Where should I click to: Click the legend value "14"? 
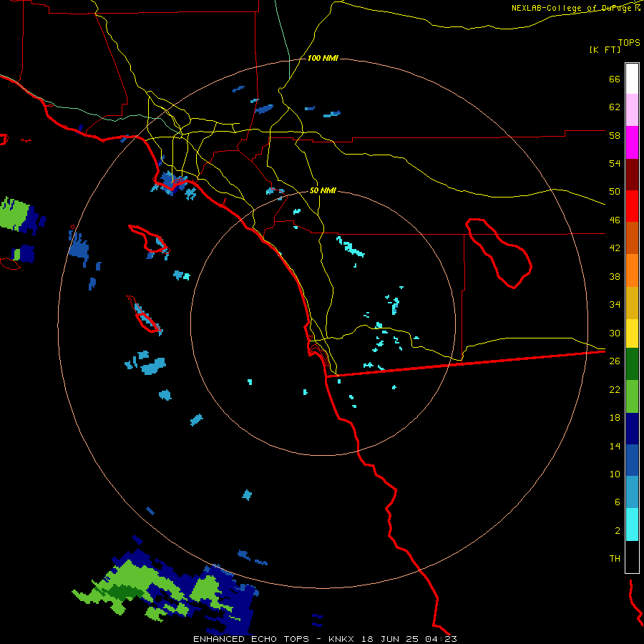(x=615, y=446)
